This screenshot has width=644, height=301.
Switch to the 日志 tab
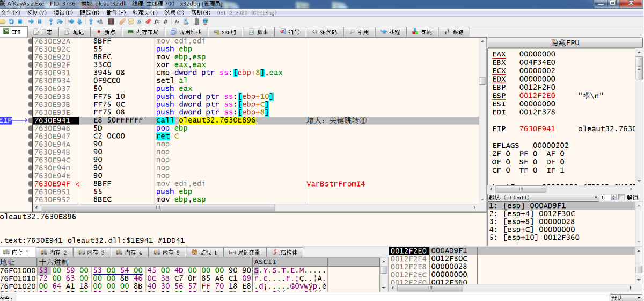point(42,32)
